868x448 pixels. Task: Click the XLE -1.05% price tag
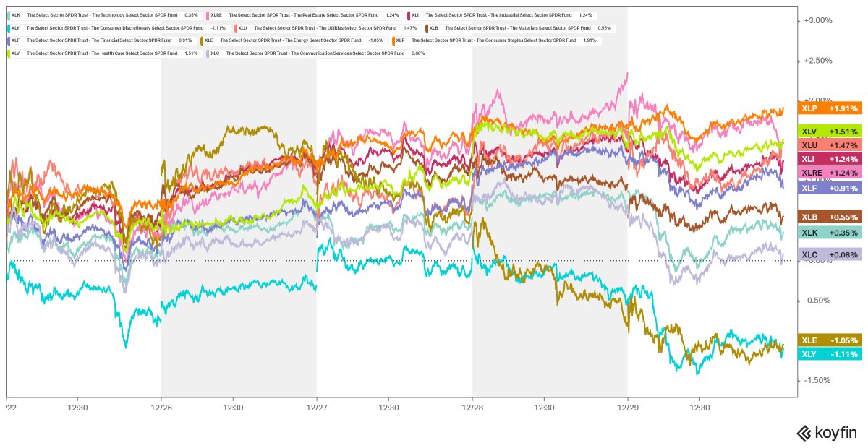click(831, 340)
